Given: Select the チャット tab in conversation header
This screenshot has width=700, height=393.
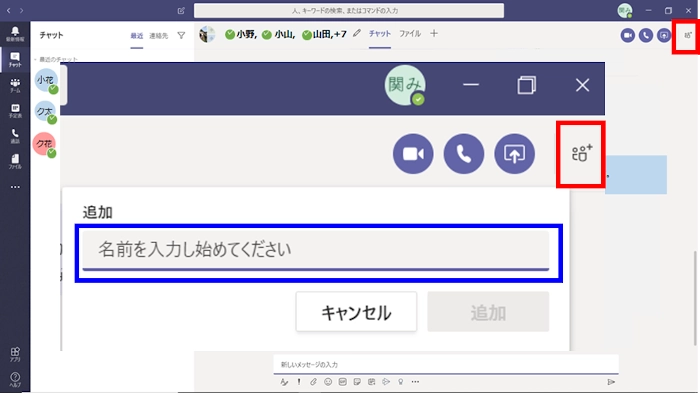Looking at the screenshot, I should [x=380, y=33].
